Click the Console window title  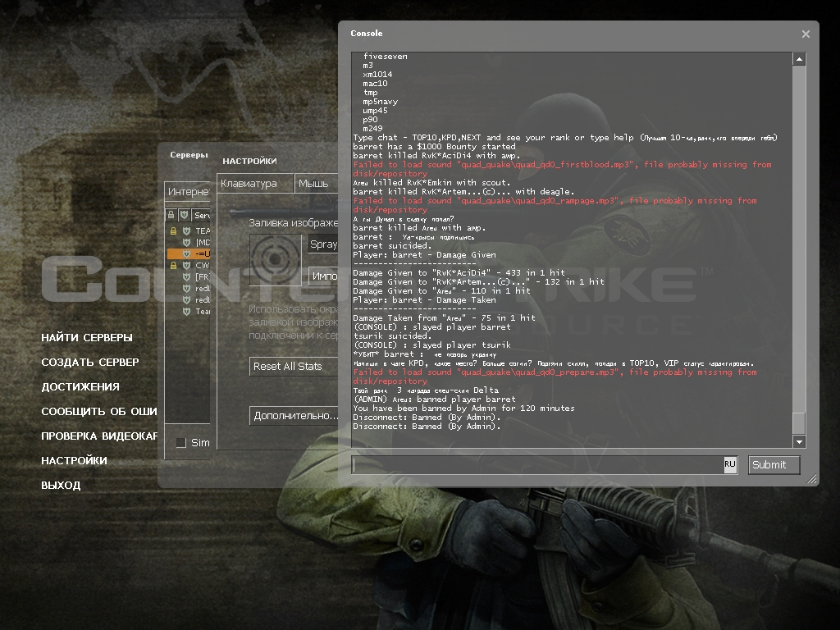367,33
